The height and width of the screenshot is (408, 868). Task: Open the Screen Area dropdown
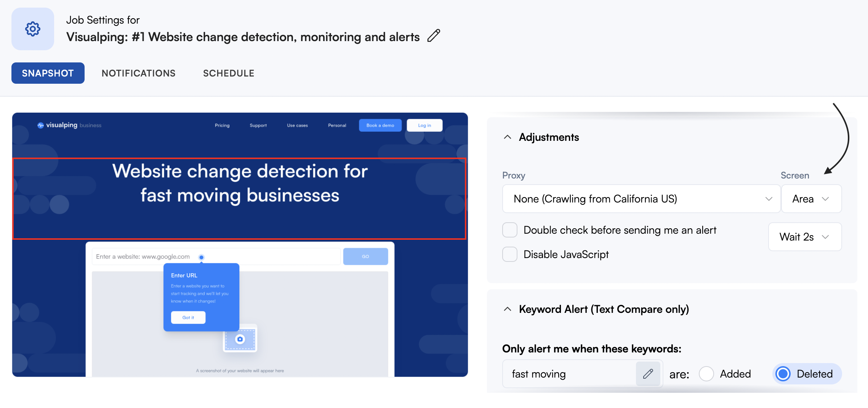811,199
